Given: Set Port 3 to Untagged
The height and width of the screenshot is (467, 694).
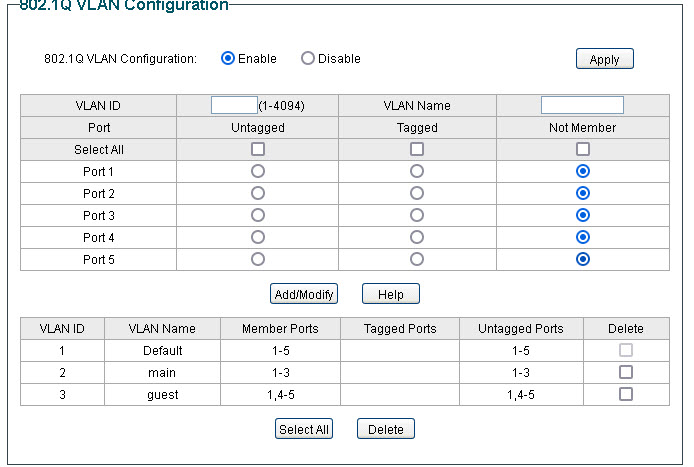Looking at the screenshot, I should point(258,216).
